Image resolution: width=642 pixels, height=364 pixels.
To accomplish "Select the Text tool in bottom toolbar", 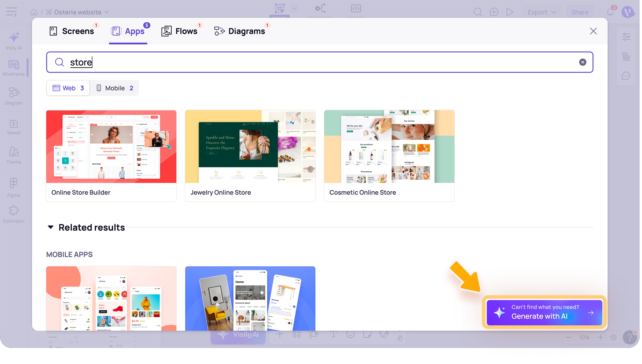I will click(333, 335).
